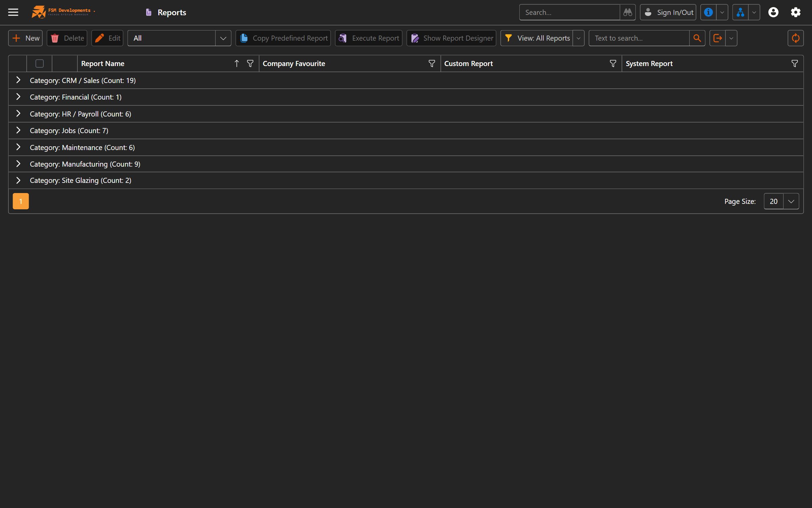Filter the Report Name column
Viewport: 812px width, 508px height.
point(250,64)
